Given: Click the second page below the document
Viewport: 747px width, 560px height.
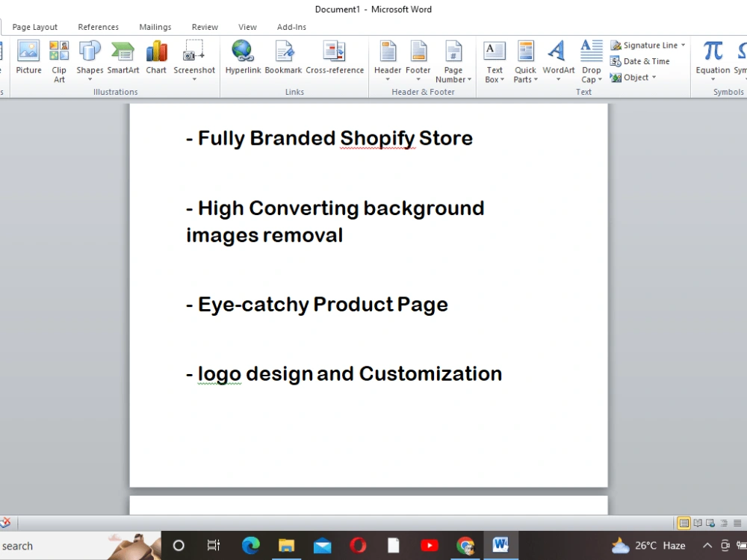Looking at the screenshot, I should [369, 505].
